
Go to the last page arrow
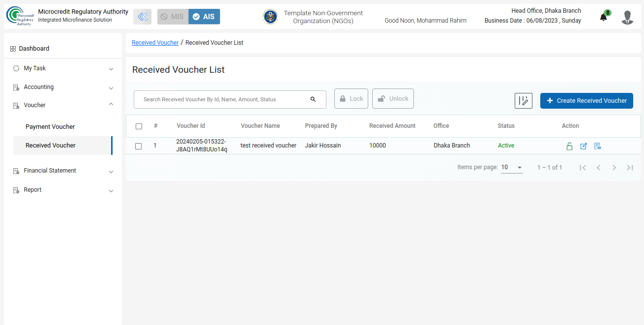point(630,168)
